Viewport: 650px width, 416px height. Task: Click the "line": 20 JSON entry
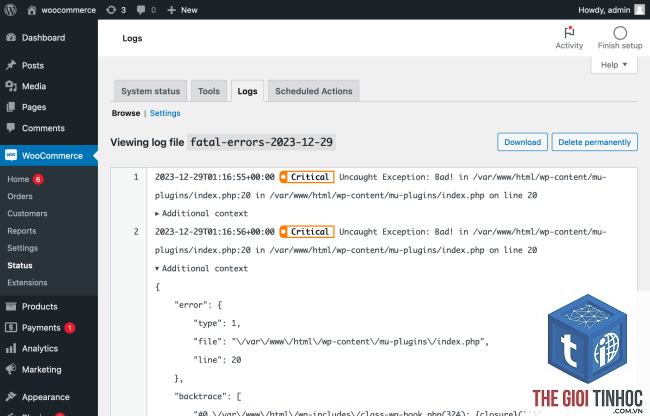pos(217,360)
